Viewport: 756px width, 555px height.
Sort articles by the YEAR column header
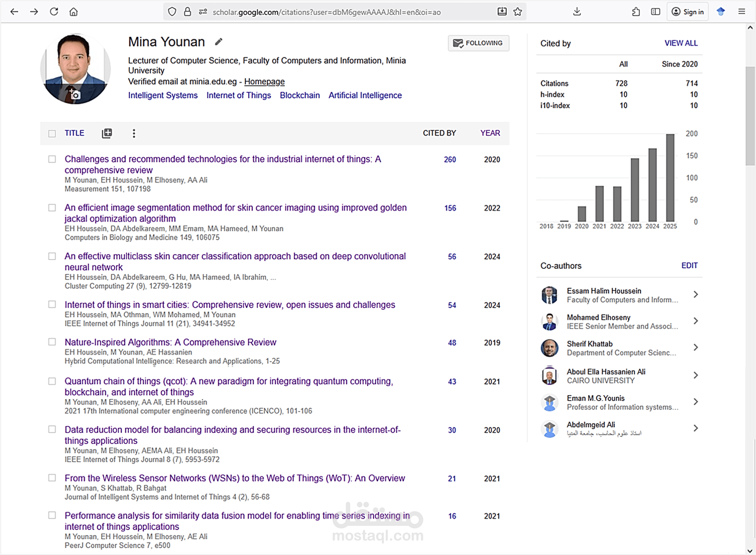point(490,133)
